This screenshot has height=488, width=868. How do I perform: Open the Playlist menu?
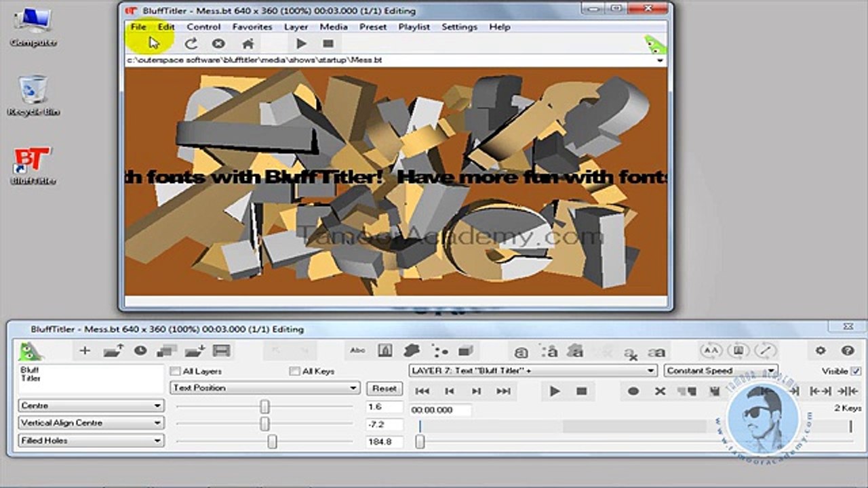pyautogui.click(x=414, y=27)
